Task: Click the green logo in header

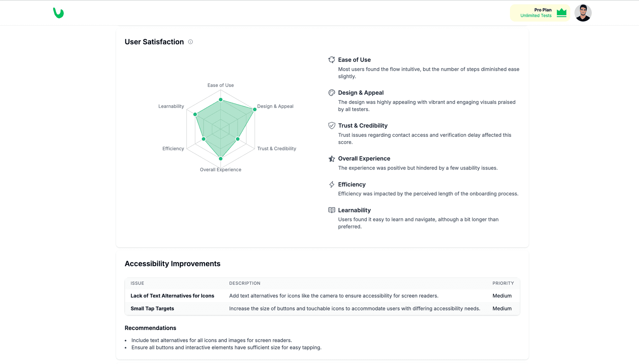Action: 58,13
